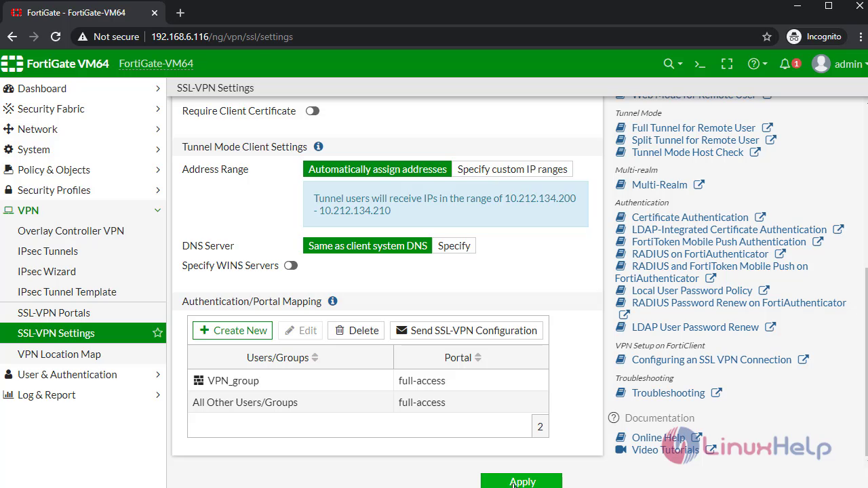Toggle Specify WINS Servers switch
868x488 pixels.
[x=291, y=265]
